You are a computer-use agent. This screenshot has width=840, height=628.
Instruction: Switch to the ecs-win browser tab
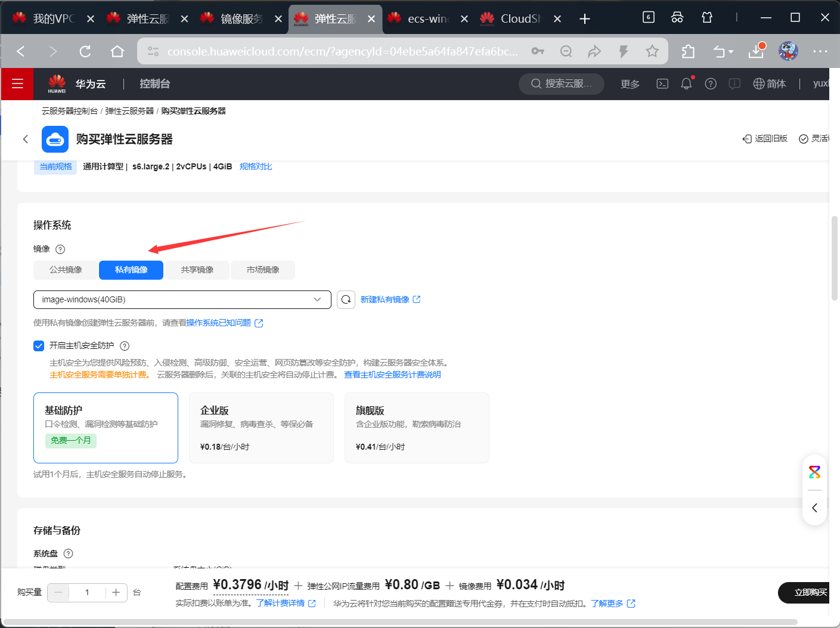pyautogui.click(x=428, y=18)
